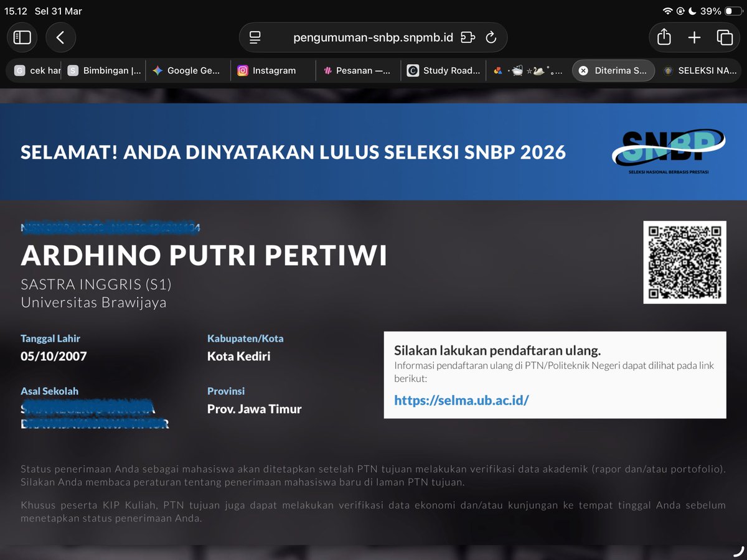Click the birth date 05/10/2007
The height and width of the screenshot is (560, 747).
(54, 357)
